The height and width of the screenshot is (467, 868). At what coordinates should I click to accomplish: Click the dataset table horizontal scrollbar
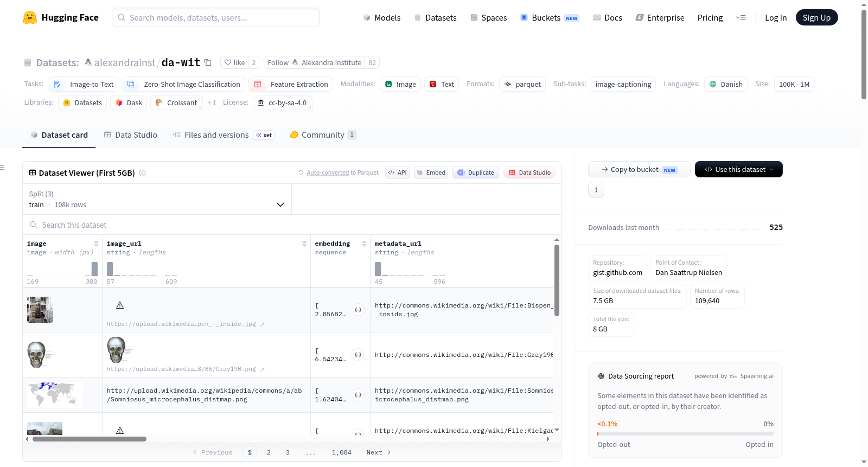pos(90,439)
